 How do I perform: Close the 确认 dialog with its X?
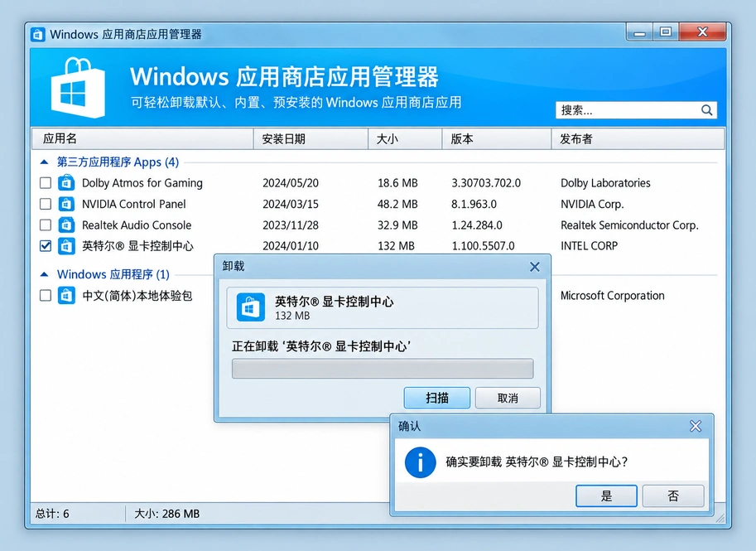(696, 426)
